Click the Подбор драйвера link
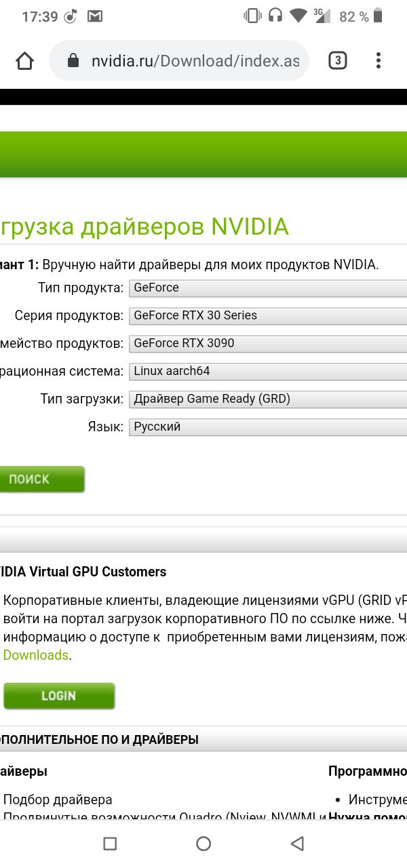 click(58, 800)
